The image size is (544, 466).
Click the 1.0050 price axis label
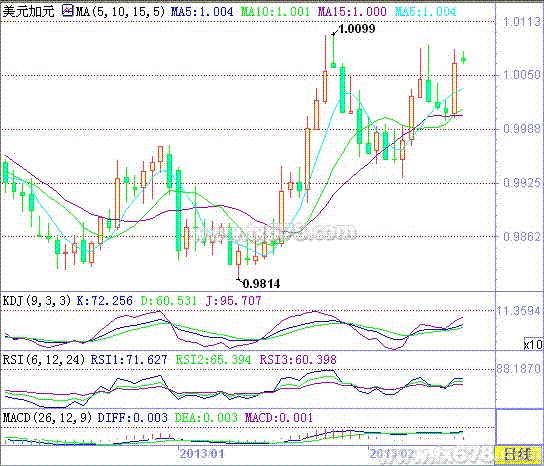click(x=522, y=75)
